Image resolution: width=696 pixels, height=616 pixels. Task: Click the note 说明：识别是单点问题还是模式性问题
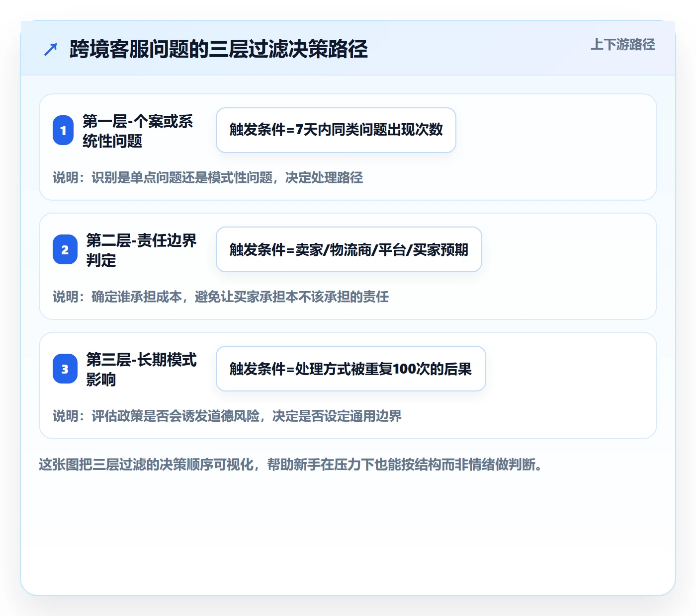tap(208, 178)
